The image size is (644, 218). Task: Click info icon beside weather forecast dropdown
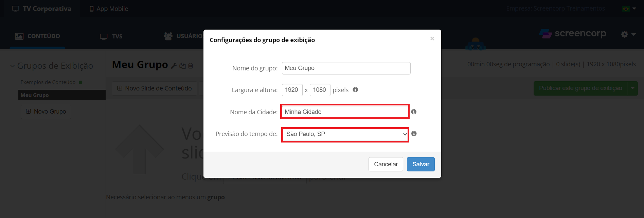click(x=414, y=133)
